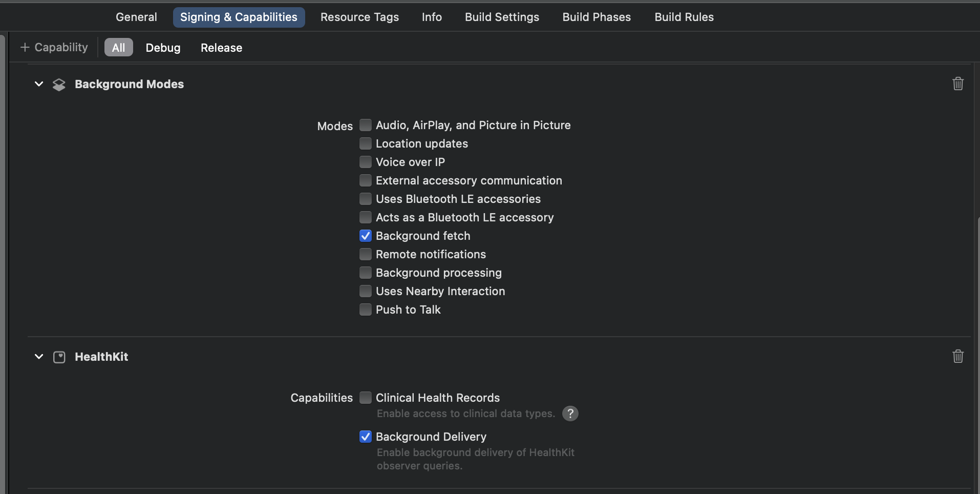Click 'Enable access to clinical data types.' text

[466, 414]
